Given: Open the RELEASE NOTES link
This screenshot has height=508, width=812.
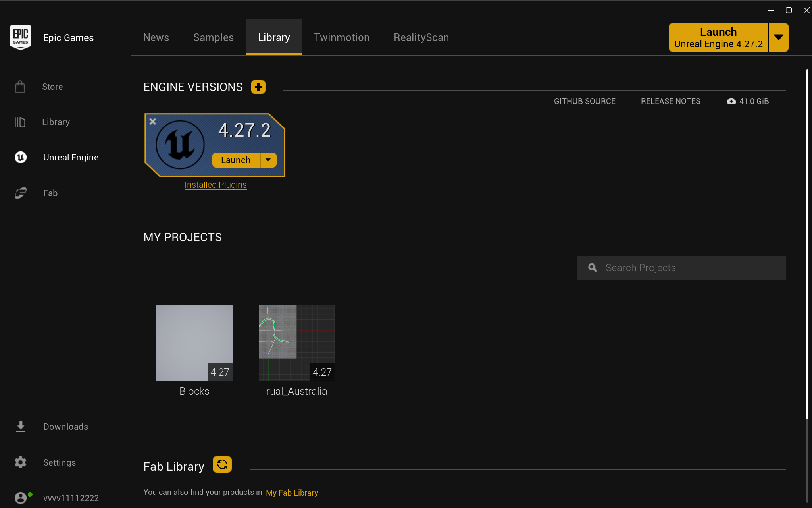Looking at the screenshot, I should tap(670, 101).
